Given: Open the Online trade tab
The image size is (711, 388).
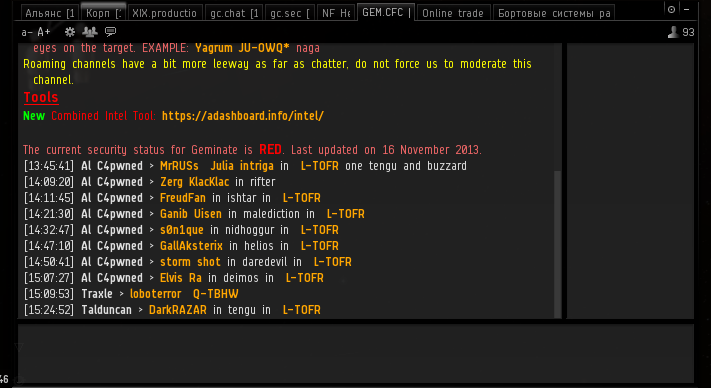Looking at the screenshot, I should point(453,13).
